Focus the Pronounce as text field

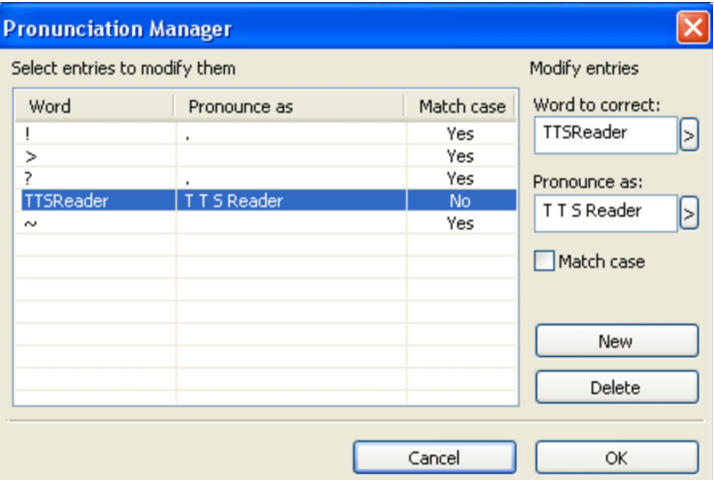tap(606, 212)
